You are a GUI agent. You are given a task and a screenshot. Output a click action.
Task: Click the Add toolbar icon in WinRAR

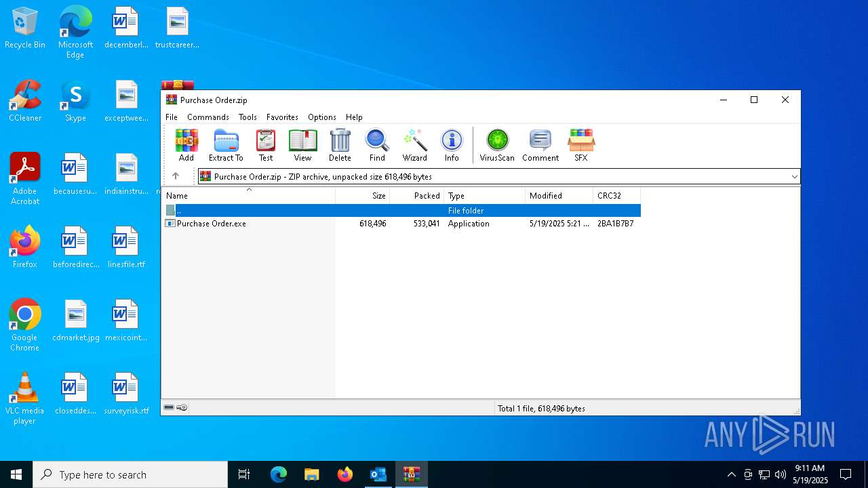(186, 145)
